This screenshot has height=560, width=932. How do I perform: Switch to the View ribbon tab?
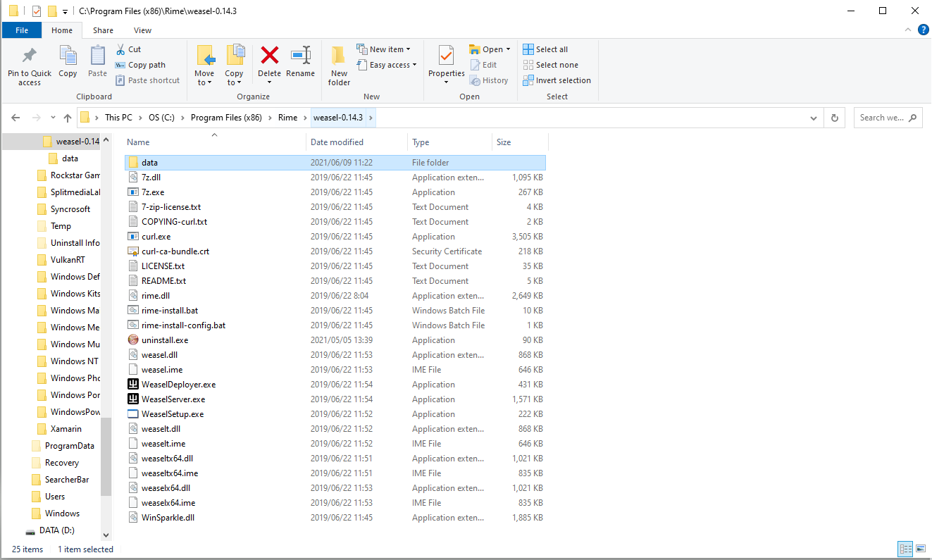(143, 30)
